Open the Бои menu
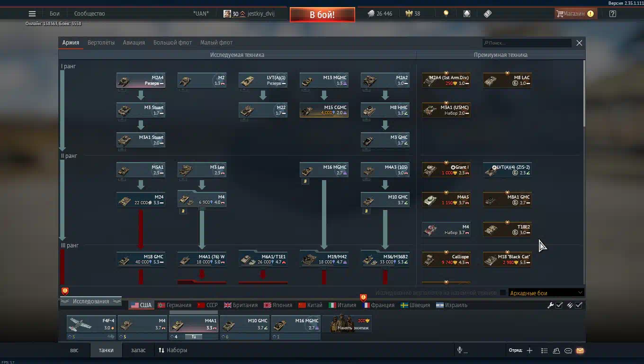The width and height of the screenshot is (644, 364). [x=54, y=14]
